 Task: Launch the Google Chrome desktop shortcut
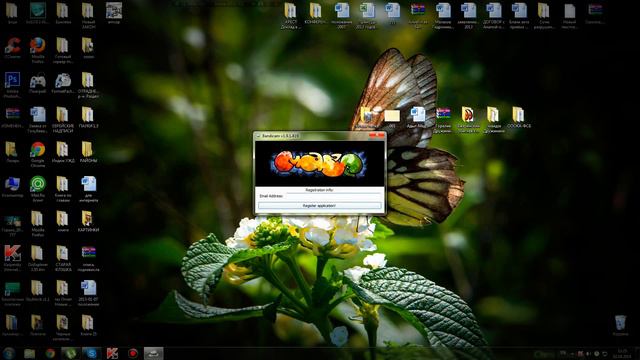coord(38,154)
